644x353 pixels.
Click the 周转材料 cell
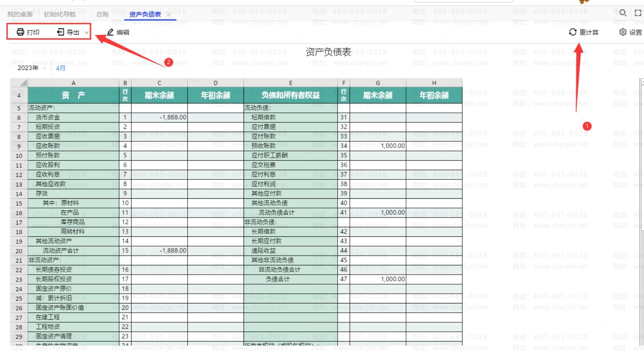[x=73, y=232]
